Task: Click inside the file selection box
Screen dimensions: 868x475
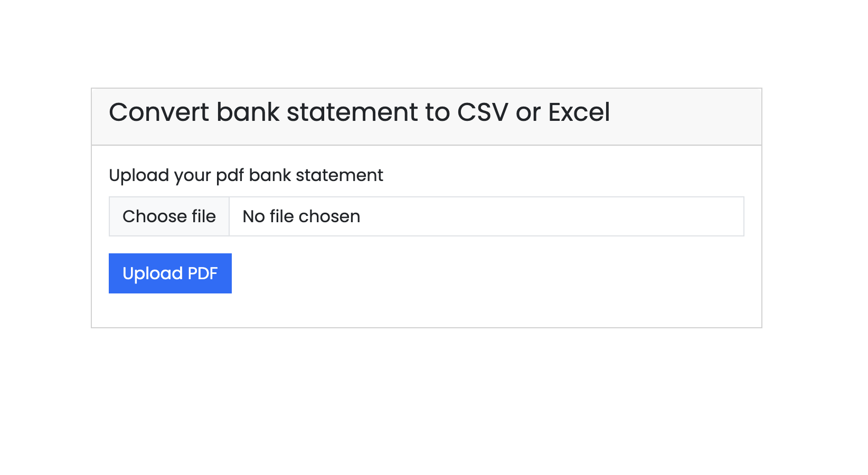Action: point(422,216)
